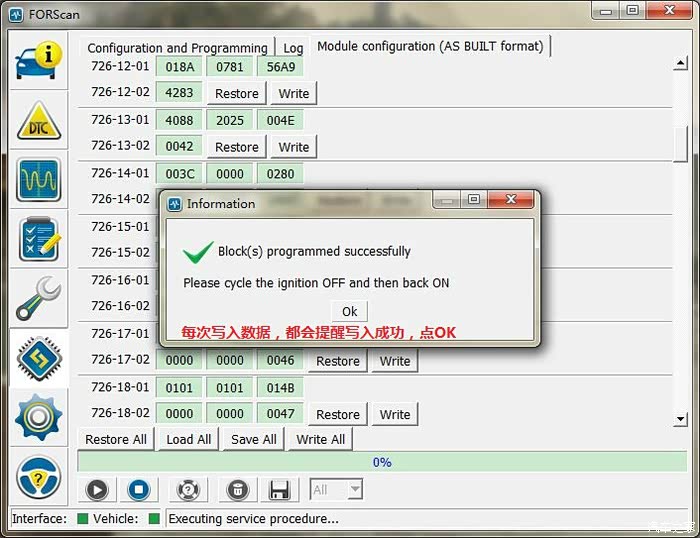Click the 0% progress bar
700x538 pixels.
(x=382, y=462)
